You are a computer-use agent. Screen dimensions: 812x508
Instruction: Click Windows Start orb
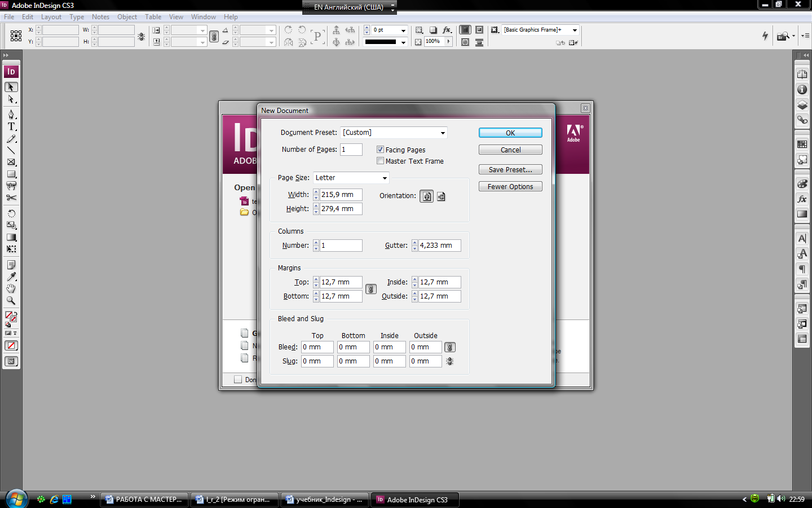[17, 500]
